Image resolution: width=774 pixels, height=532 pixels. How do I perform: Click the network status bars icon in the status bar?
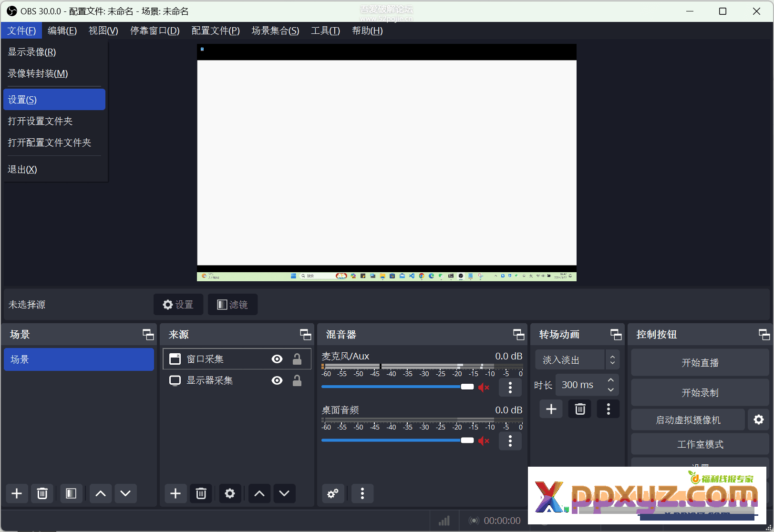click(444, 521)
